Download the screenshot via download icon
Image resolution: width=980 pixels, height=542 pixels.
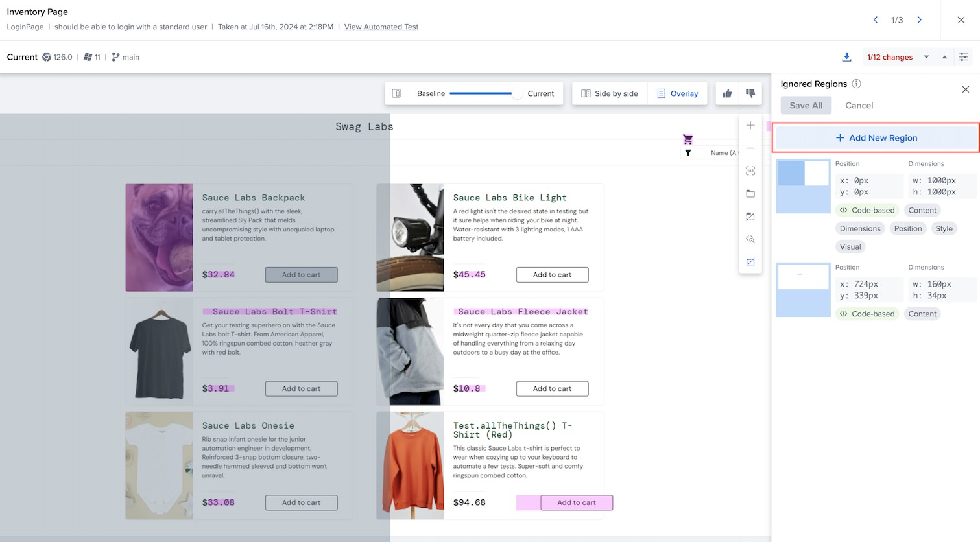(x=846, y=57)
